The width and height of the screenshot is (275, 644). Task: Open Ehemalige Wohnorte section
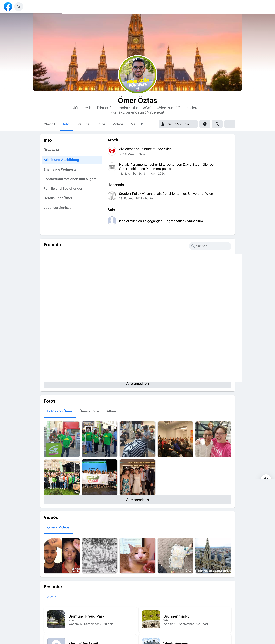(72, 169)
